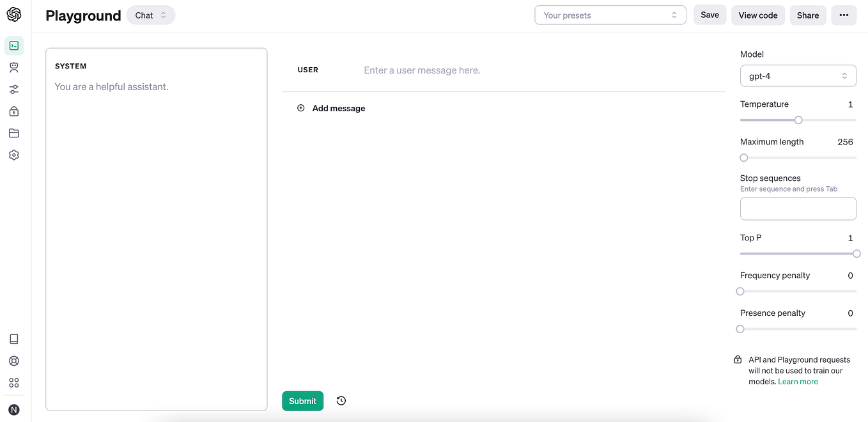Open the user account avatar N

[14, 409]
